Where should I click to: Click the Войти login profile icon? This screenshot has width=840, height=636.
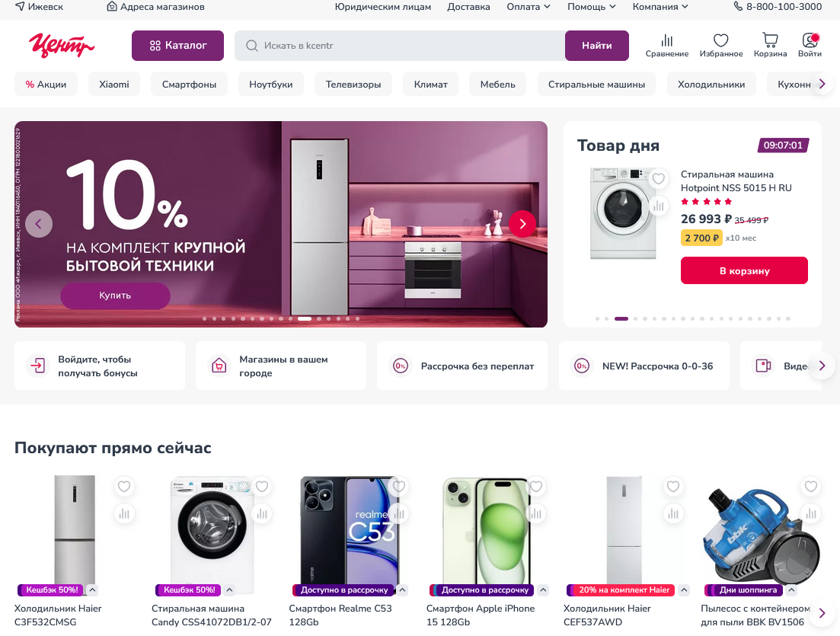[810, 46]
